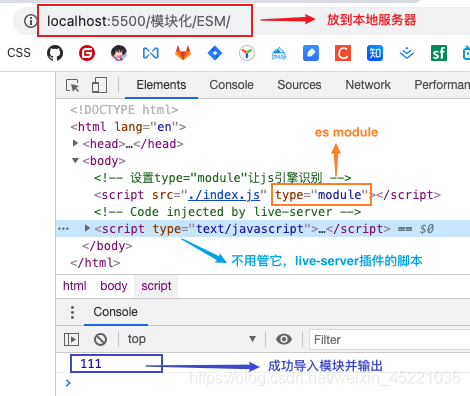The height and width of the screenshot is (396, 470).
Task: Switch to the Network tab
Action: click(368, 85)
